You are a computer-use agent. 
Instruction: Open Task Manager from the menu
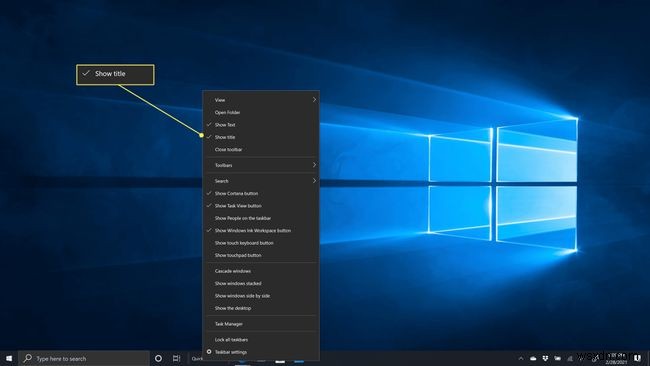click(x=261, y=324)
